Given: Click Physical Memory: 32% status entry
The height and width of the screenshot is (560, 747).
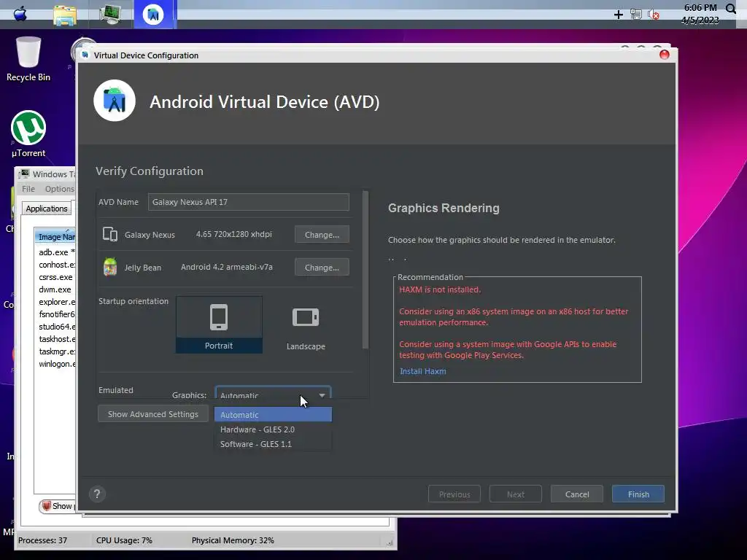Looking at the screenshot, I should click(x=233, y=540).
